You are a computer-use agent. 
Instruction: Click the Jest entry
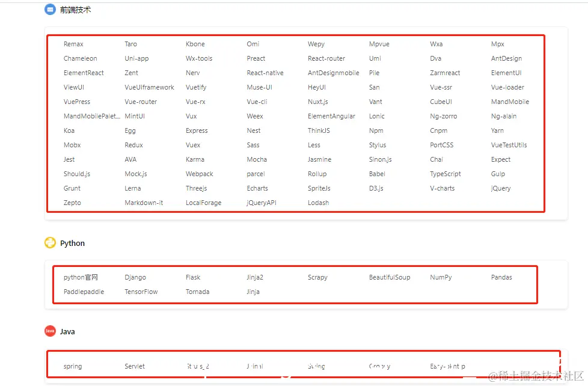pyautogui.click(x=69, y=159)
